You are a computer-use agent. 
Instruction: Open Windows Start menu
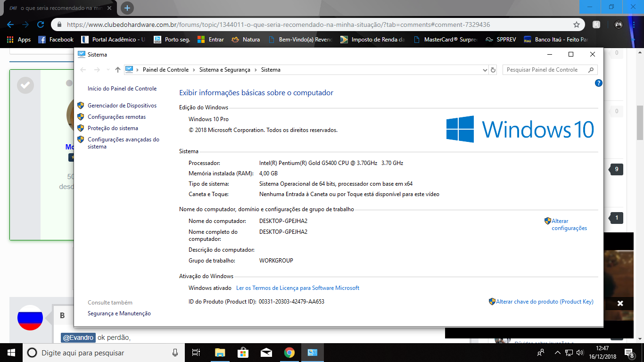point(11,353)
